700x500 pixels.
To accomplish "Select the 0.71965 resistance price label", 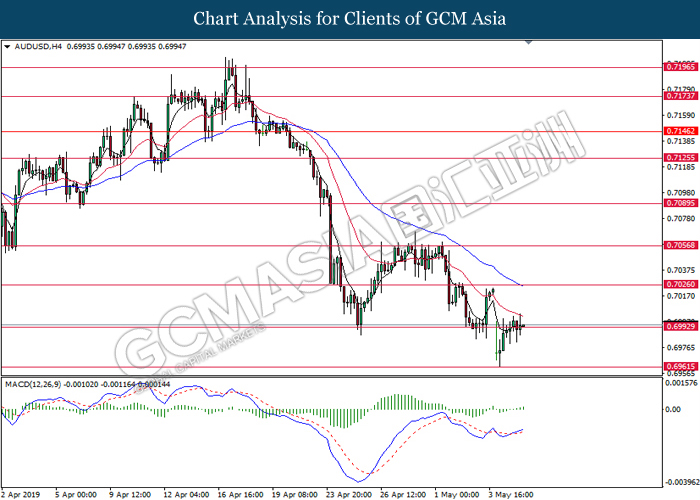I will 680,67.
